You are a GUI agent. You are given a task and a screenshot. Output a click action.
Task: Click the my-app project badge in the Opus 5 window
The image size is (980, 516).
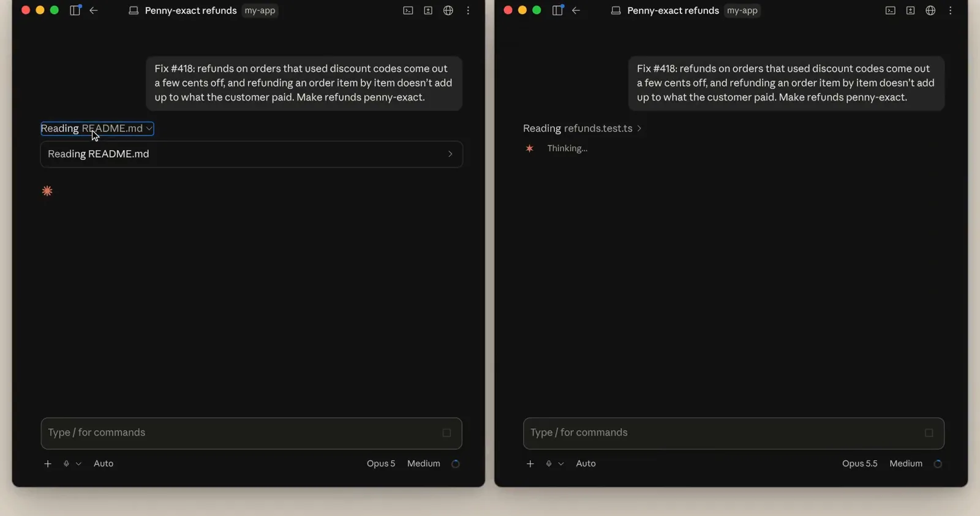(x=260, y=10)
